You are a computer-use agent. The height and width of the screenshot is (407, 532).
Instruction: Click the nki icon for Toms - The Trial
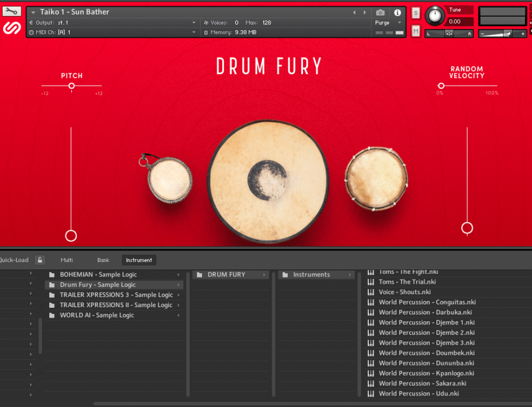(371, 282)
